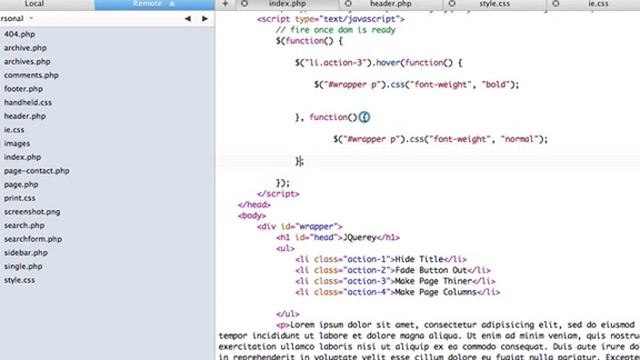Click the 'Make Page Thiner' list item line

pos(395,281)
